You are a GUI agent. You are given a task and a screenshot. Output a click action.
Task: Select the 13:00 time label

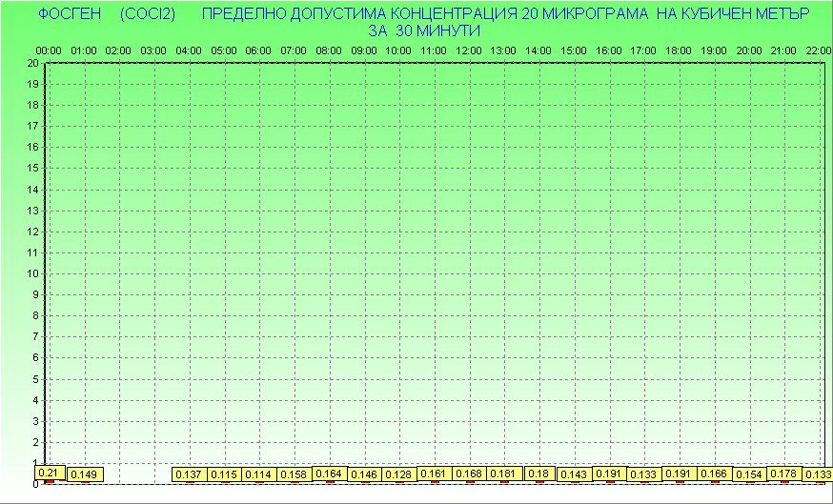[503, 50]
